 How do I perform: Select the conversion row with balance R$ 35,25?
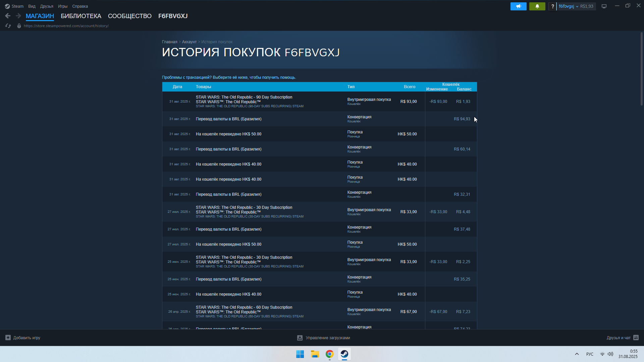[x=319, y=279]
